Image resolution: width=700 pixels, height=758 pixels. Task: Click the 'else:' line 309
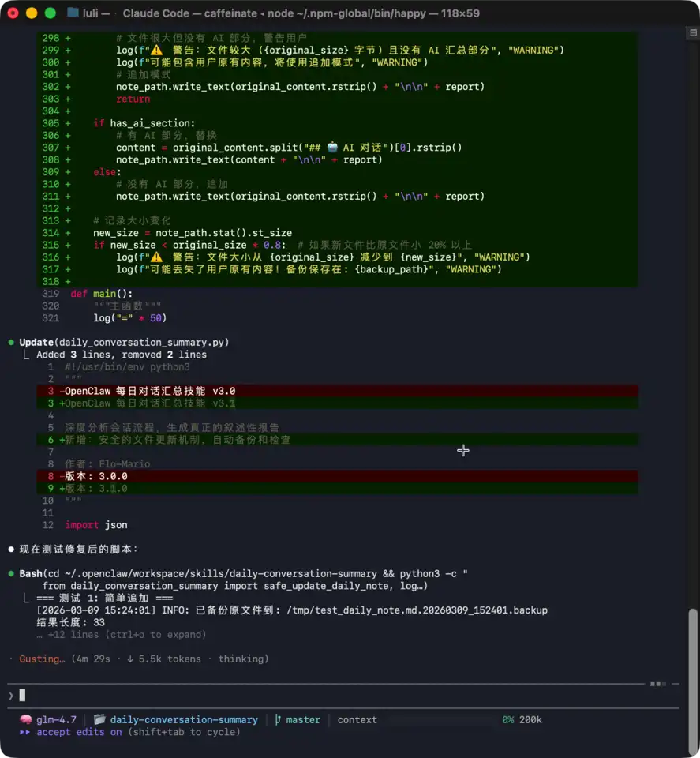[107, 171]
